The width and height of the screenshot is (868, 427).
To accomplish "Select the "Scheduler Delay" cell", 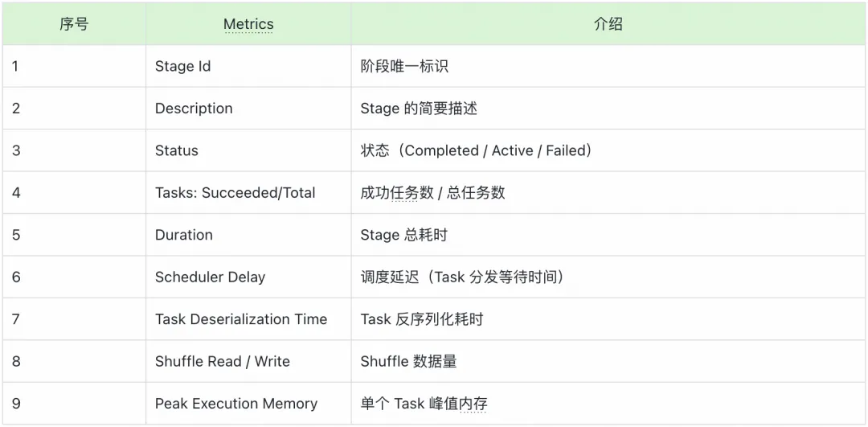I will (x=210, y=277).
